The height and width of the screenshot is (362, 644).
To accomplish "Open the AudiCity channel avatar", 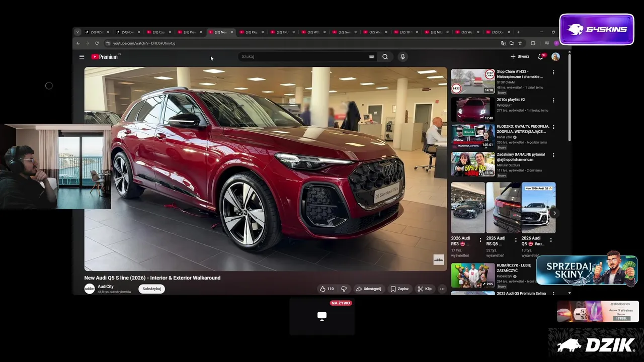I will (90, 289).
